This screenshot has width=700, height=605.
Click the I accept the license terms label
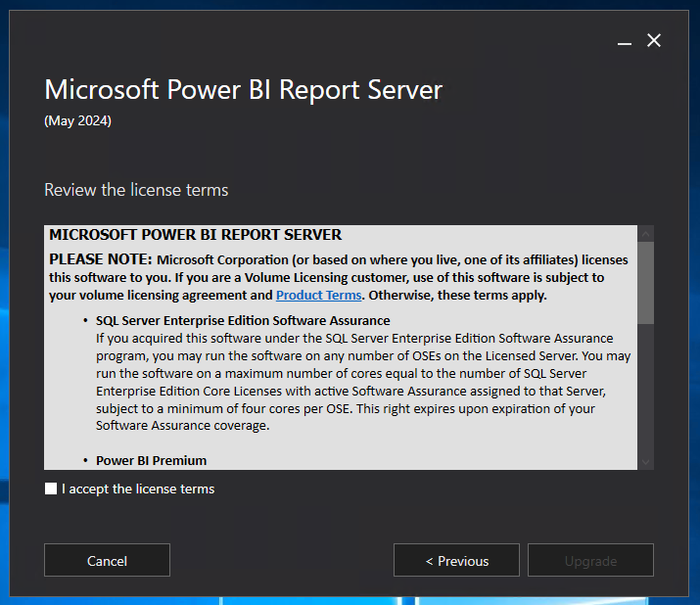pyautogui.click(x=138, y=489)
